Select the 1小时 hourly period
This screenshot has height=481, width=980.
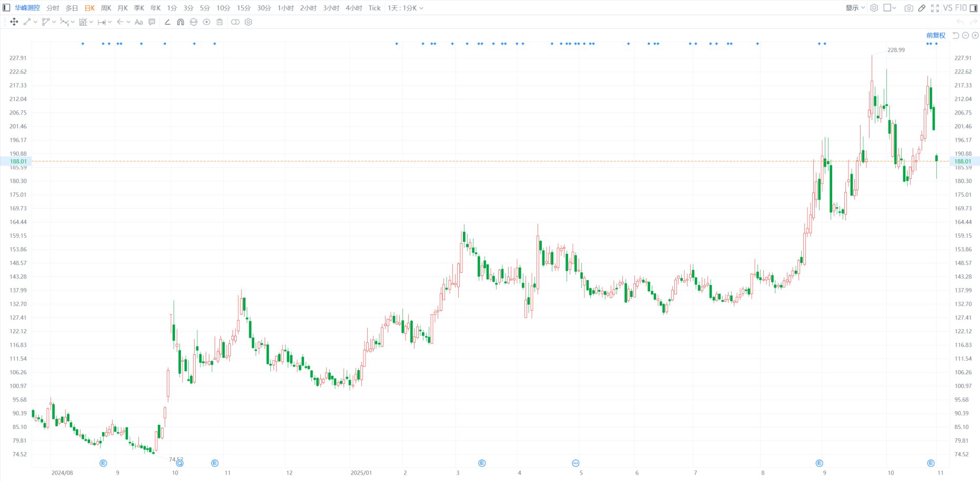(286, 8)
